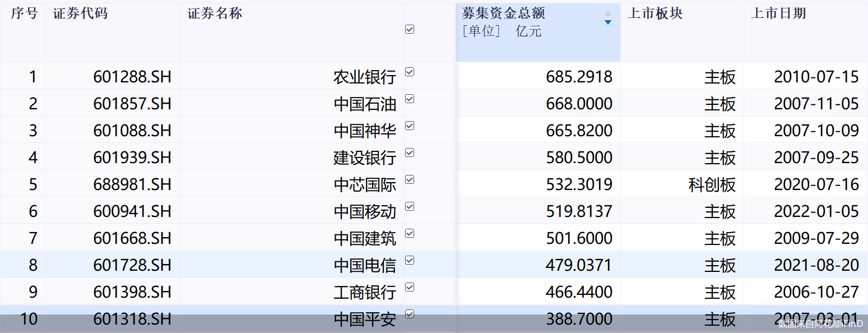Click the ascending sort arrow in 募集资金总额 header
This screenshot has height=333, width=868.
coord(608,13)
